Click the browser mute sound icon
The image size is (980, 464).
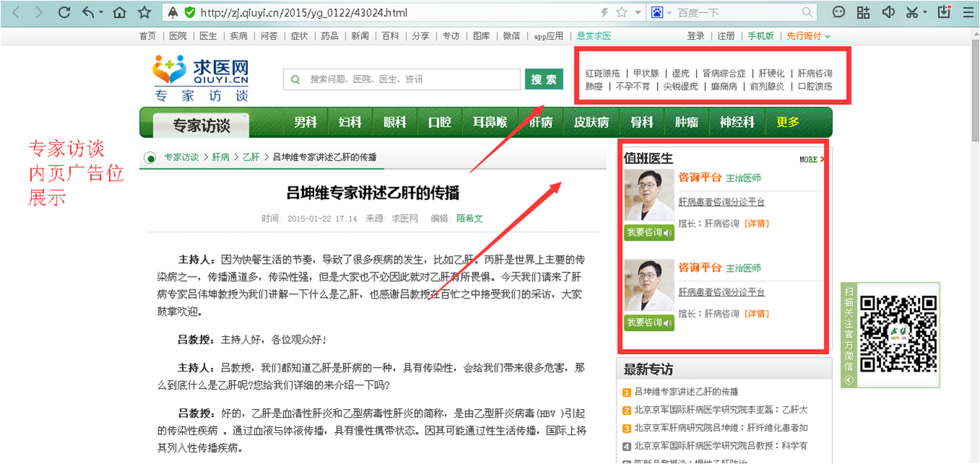point(888,12)
